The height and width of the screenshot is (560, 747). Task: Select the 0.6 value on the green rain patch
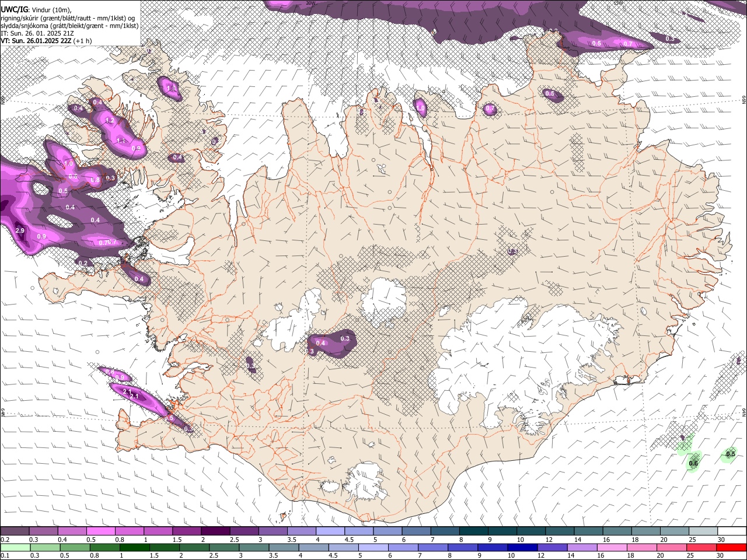click(x=693, y=464)
